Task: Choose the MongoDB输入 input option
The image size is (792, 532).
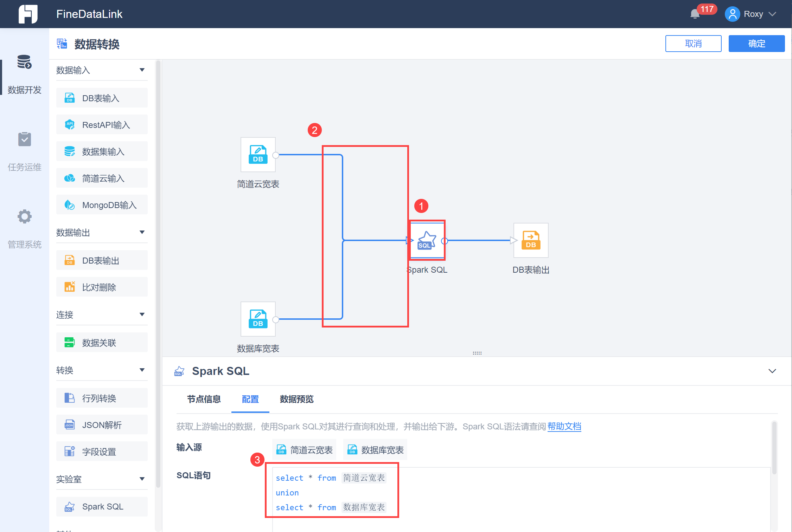Action: coord(102,205)
